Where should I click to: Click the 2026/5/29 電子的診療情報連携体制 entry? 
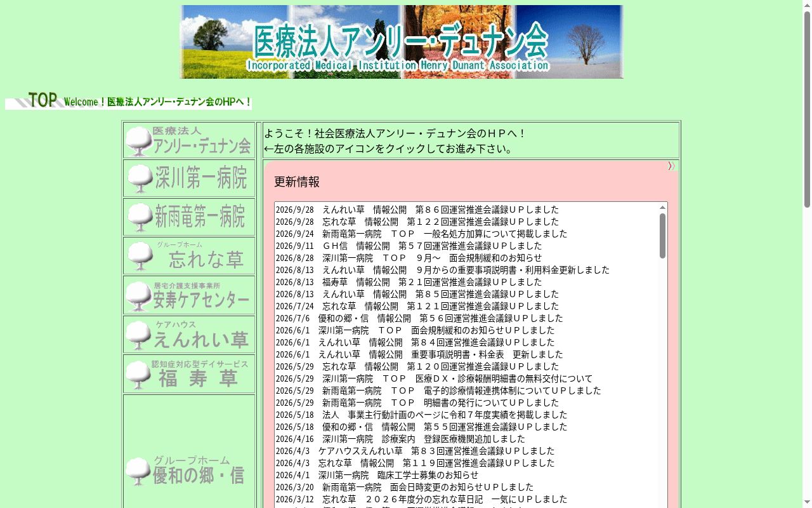438,391
